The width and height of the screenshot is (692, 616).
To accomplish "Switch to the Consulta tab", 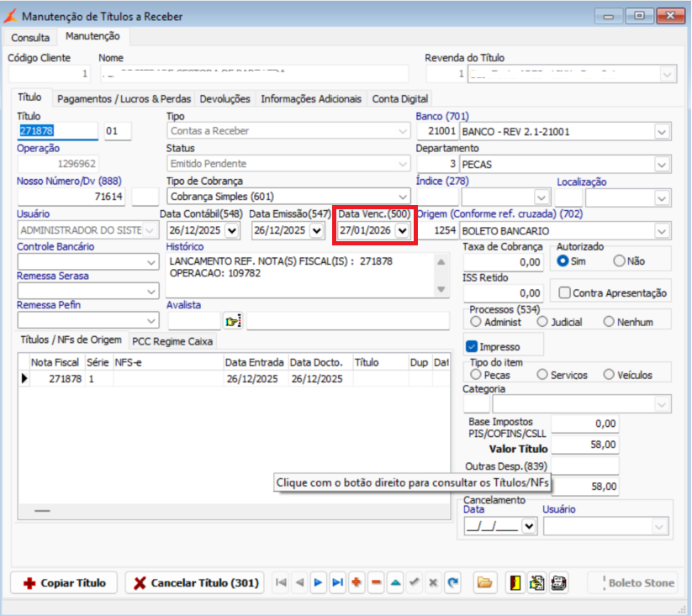I will [30, 38].
